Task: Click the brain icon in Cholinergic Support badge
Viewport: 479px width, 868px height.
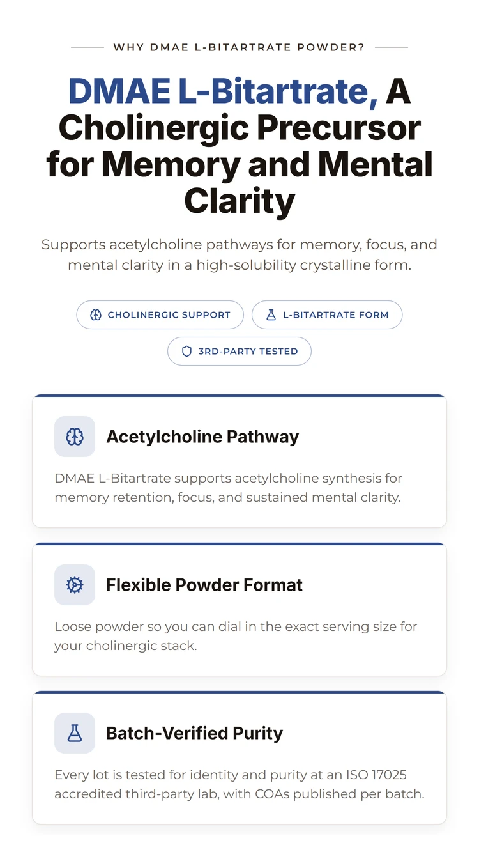Action: point(96,315)
